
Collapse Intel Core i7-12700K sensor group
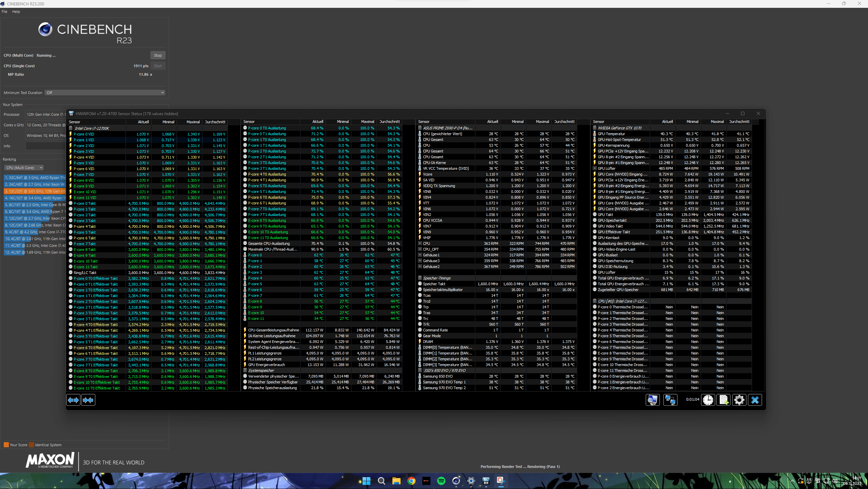point(71,128)
